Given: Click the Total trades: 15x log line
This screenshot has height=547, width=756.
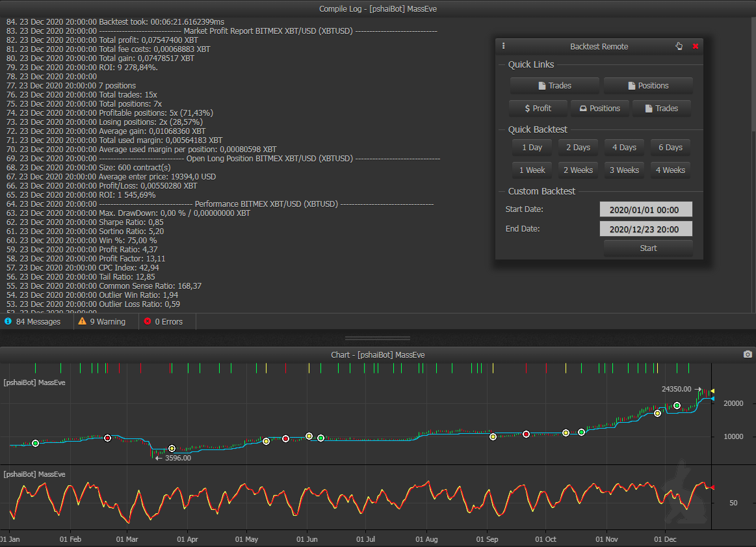Looking at the screenshot, I should [x=81, y=95].
